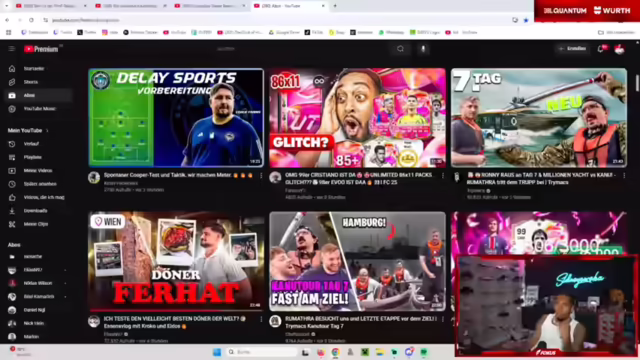The height and width of the screenshot is (360, 640).
Task: Open the Windows Start menu
Action: [x=217, y=352]
